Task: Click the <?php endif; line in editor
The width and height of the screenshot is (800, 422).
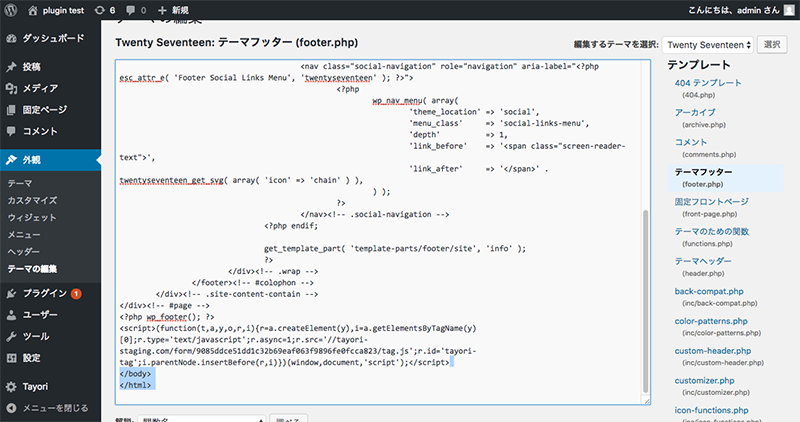Action: pos(291,226)
